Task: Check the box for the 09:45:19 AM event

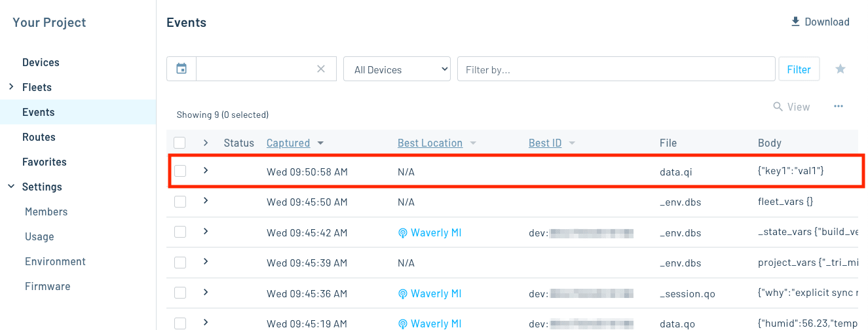Action: pyautogui.click(x=180, y=323)
